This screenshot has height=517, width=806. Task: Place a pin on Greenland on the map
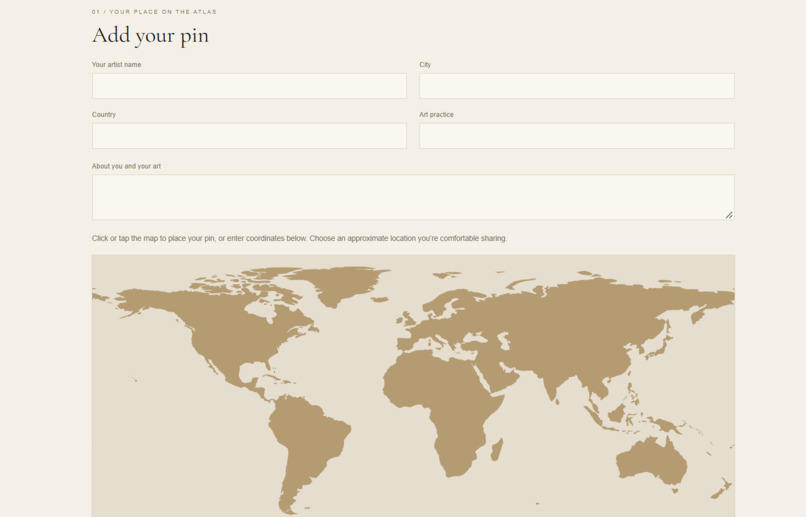(x=337, y=285)
